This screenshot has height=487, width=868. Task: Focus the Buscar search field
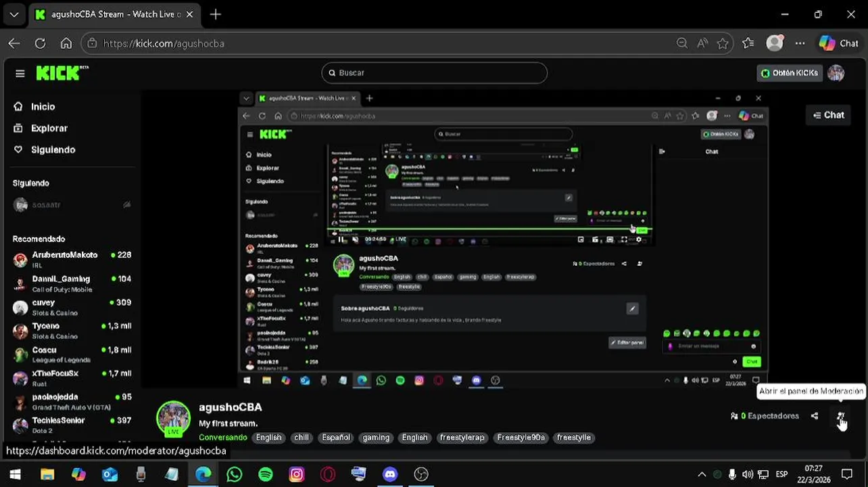[x=435, y=73]
